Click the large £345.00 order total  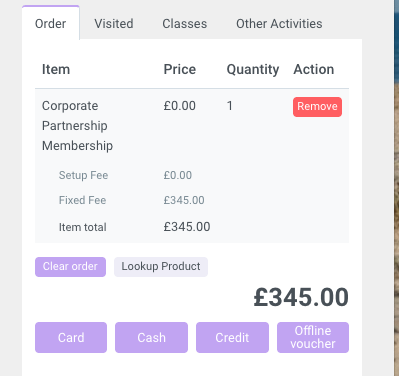click(301, 297)
